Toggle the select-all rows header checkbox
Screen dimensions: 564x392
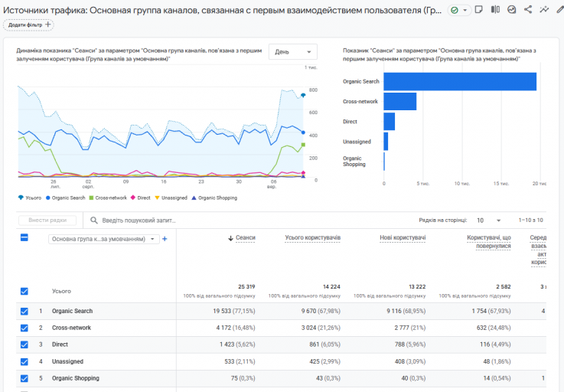pos(24,237)
